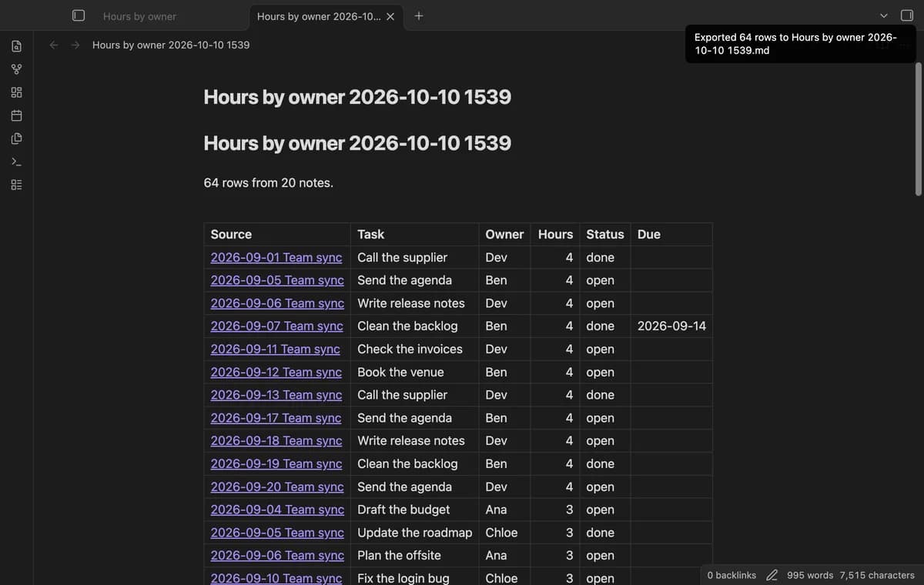Navigate forward with the right arrow
The image size is (924, 585).
coord(75,45)
